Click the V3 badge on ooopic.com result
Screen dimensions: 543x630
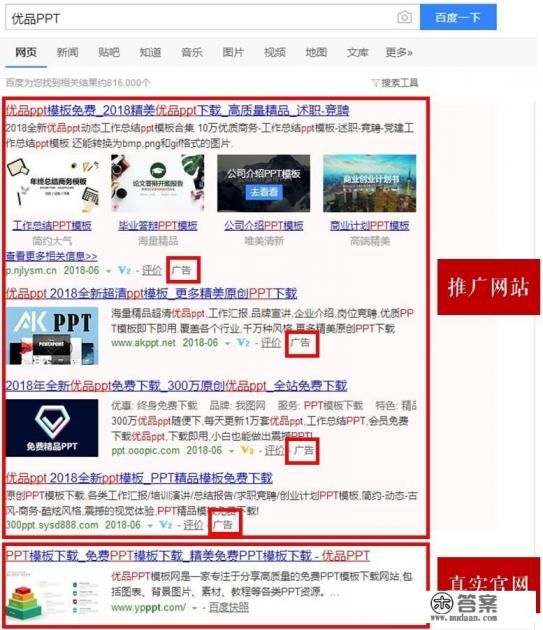(247, 450)
